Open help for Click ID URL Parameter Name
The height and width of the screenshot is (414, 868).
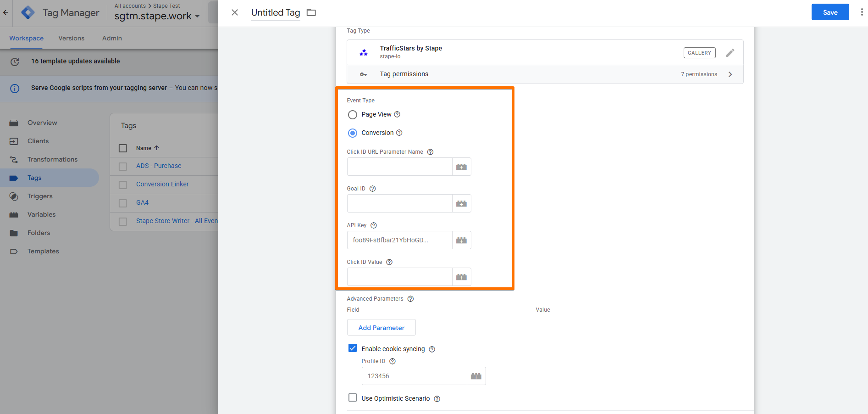pos(430,152)
